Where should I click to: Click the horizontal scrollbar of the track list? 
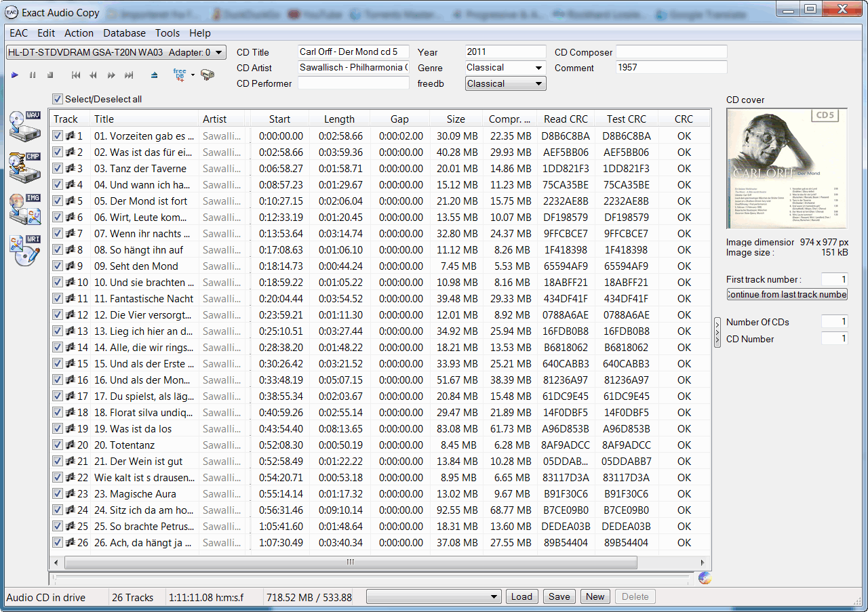coord(351,563)
